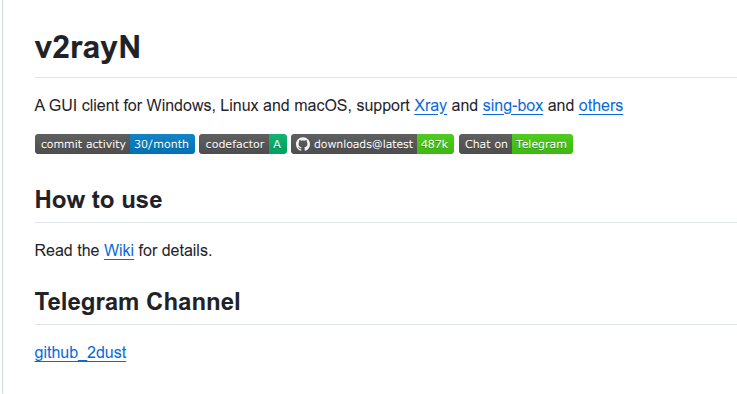Click the v2rayN title heading

tap(88, 47)
